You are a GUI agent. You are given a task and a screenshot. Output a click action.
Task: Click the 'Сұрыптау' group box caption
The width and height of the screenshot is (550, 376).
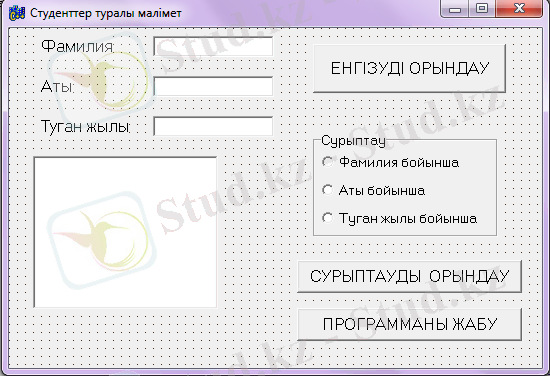coord(353,141)
